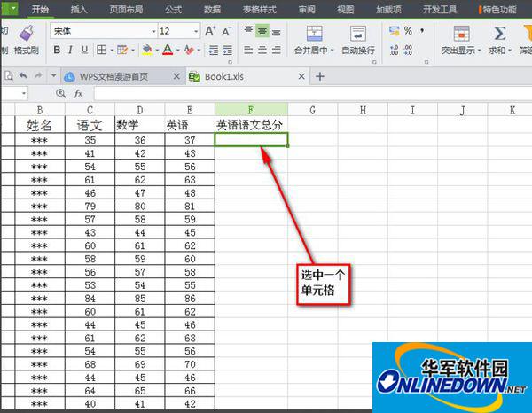The image size is (532, 413).
Task: Toggle Italic formatting
Action: coord(70,50)
